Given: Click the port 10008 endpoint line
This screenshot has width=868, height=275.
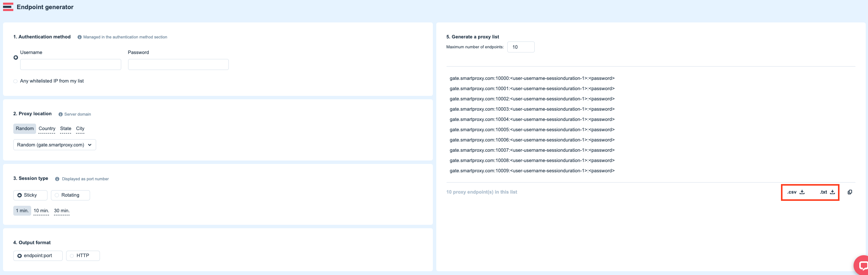Looking at the screenshot, I should (x=532, y=161).
